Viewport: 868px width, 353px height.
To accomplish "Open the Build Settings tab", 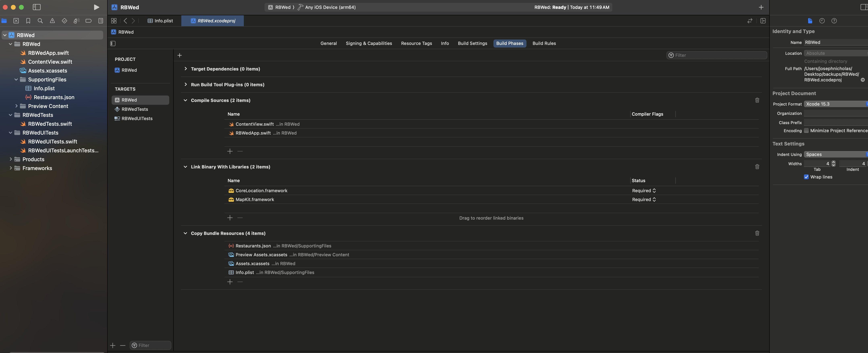I will pos(472,44).
